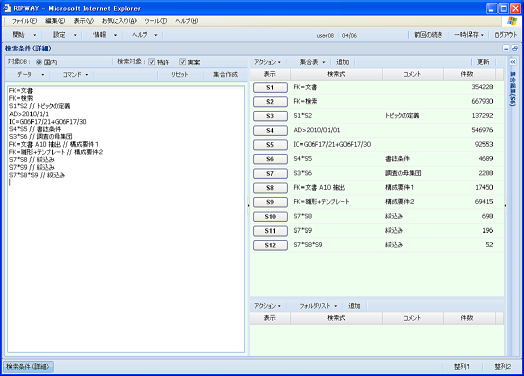Click the S4 button
Viewport: 524px width, 376px height.
(270, 130)
